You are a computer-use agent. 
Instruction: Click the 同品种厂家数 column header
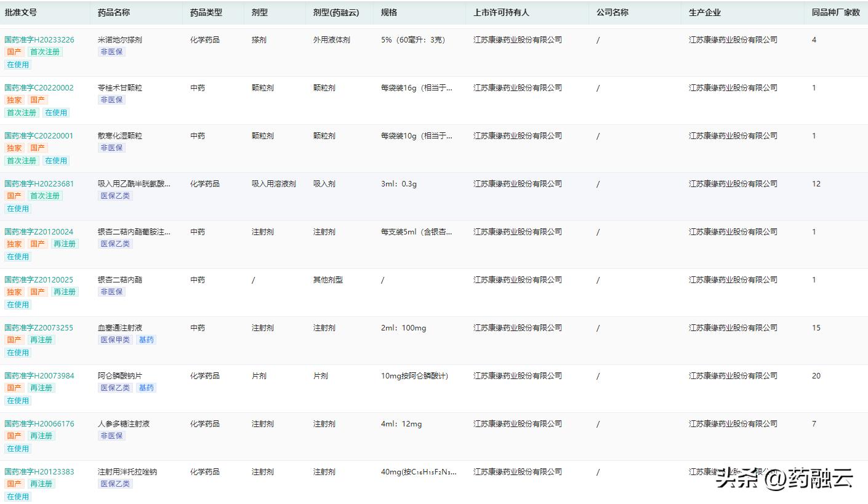pos(835,12)
